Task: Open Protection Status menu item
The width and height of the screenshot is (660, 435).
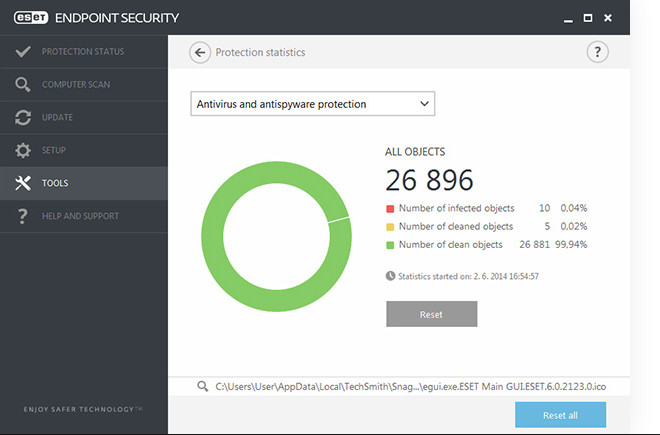Action: click(84, 52)
